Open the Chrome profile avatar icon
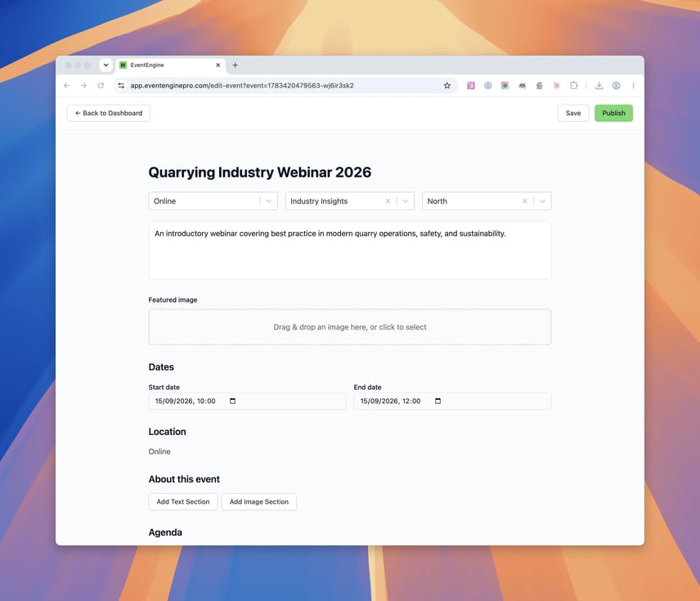This screenshot has width=700, height=601. coord(616,86)
